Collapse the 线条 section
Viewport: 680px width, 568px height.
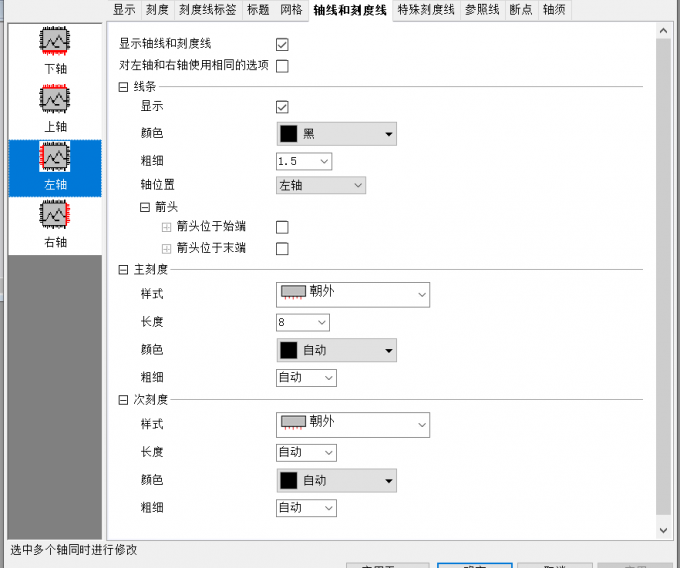coord(123,87)
